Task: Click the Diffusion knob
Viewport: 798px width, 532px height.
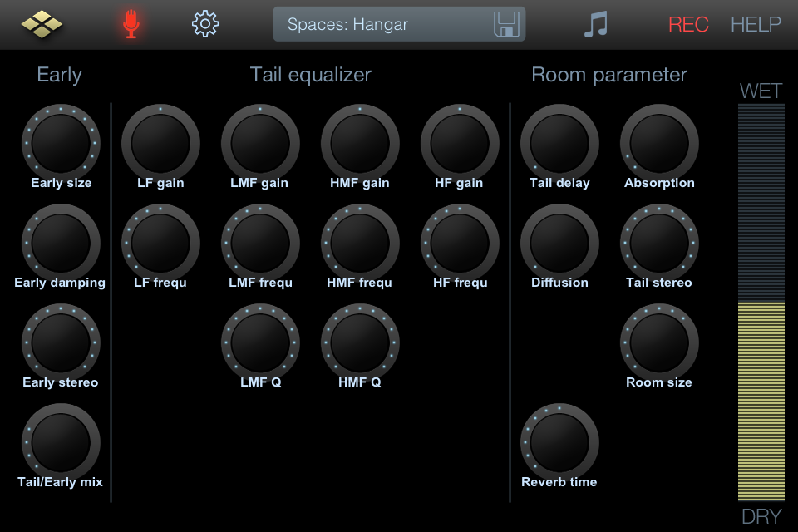Action: 559,243
